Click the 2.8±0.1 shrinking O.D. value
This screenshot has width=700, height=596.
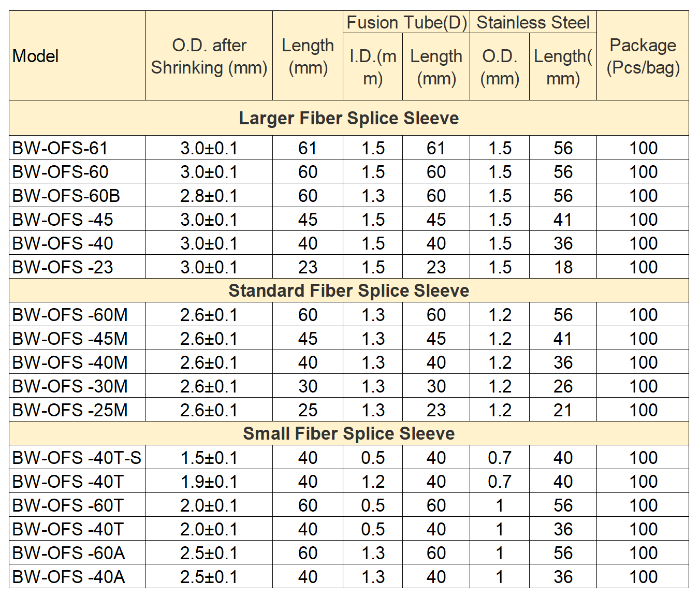pyautogui.click(x=209, y=196)
